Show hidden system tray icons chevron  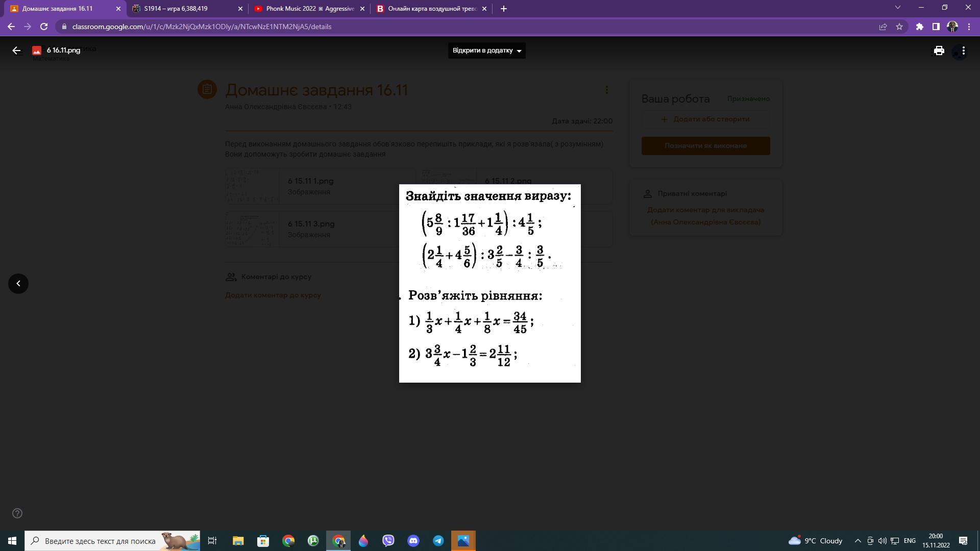tap(857, 541)
